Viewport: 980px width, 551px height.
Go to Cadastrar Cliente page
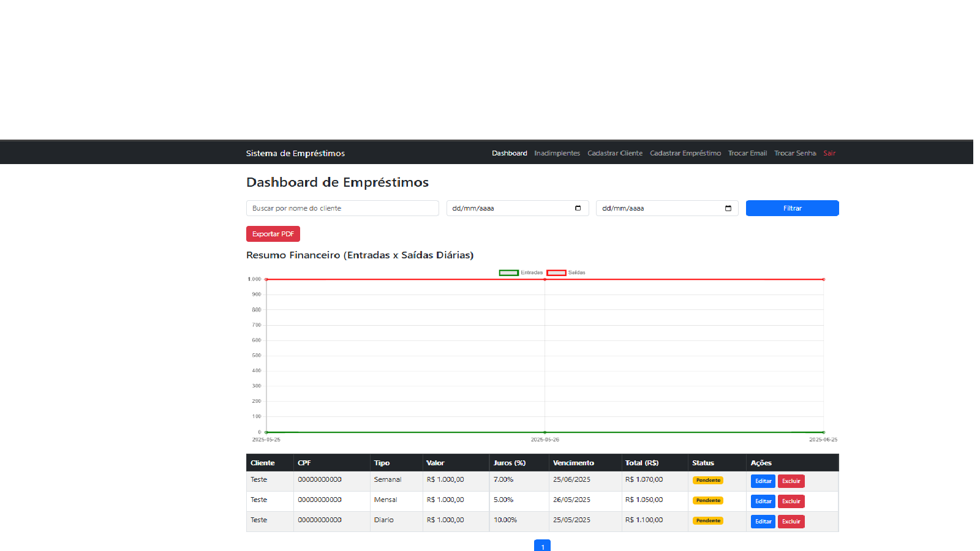coord(615,153)
